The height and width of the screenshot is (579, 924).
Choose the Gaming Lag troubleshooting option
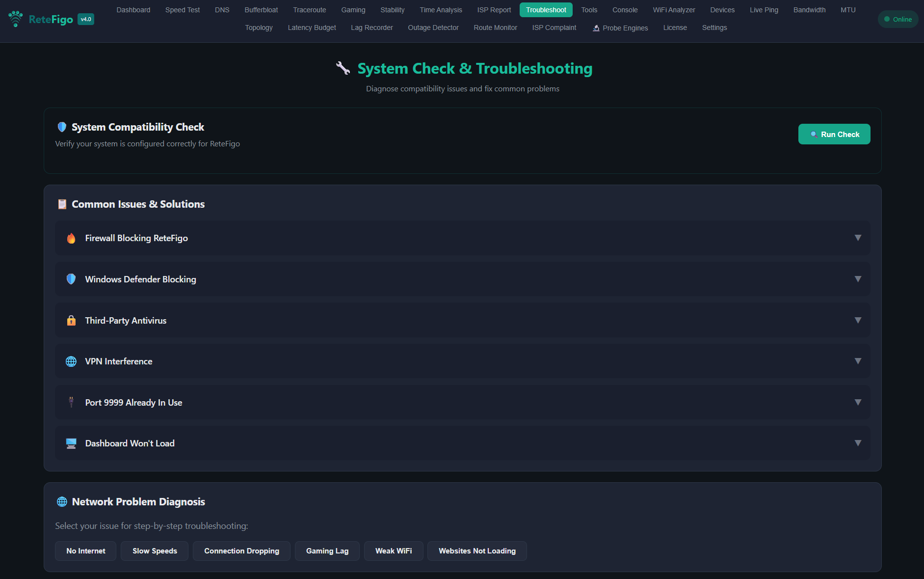[x=327, y=551]
